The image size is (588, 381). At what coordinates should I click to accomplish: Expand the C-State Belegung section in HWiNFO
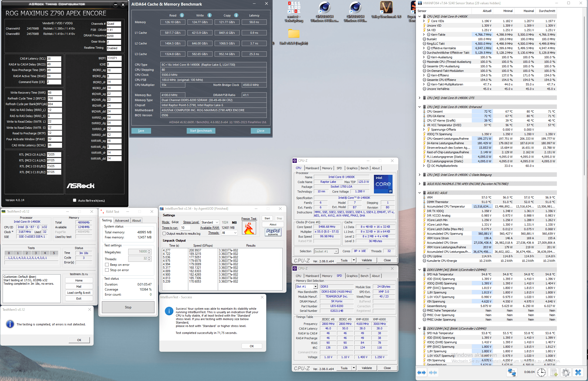(419, 175)
